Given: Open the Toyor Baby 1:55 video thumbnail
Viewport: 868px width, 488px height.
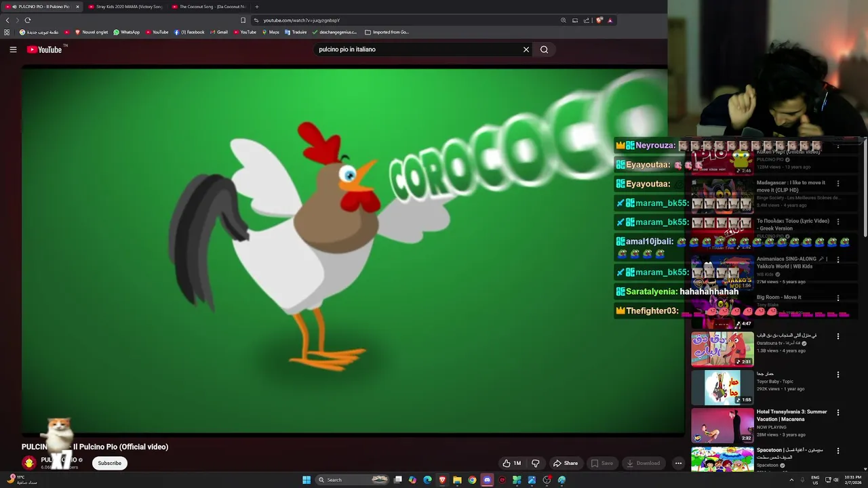Looking at the screenshot, I should 722,387.
